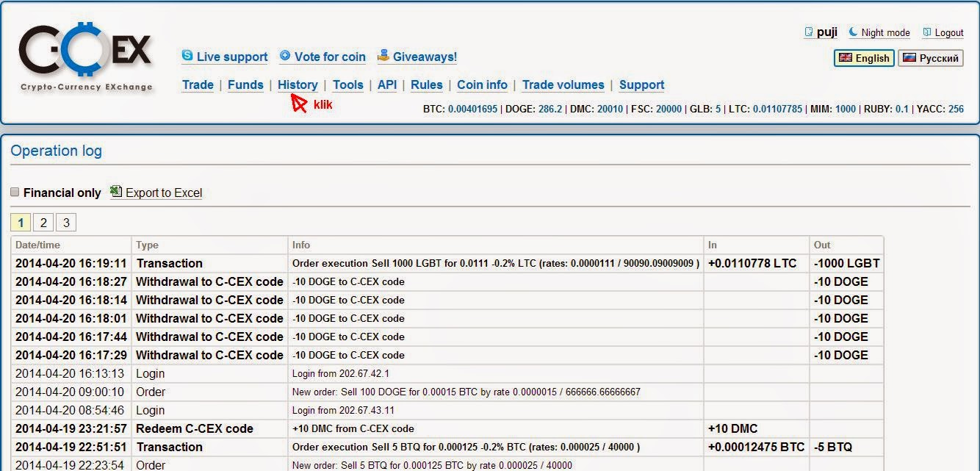Open the Funds menu
This screenshot has height=471, width=980.
[245, 85]
